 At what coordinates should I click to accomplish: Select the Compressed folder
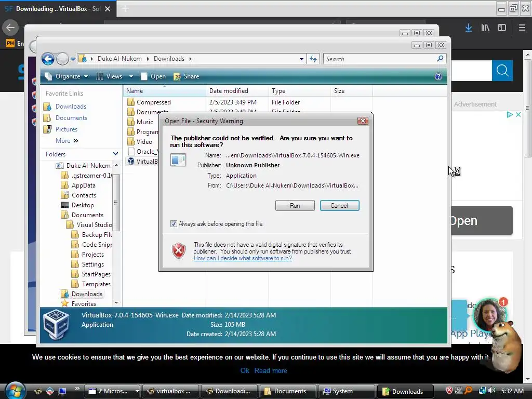[153, 102]
